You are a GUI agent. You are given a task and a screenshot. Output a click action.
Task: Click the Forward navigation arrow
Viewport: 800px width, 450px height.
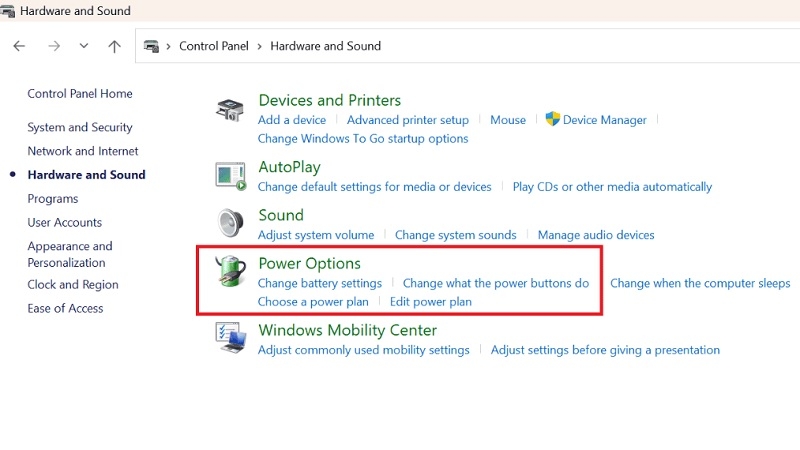point(54,46)
